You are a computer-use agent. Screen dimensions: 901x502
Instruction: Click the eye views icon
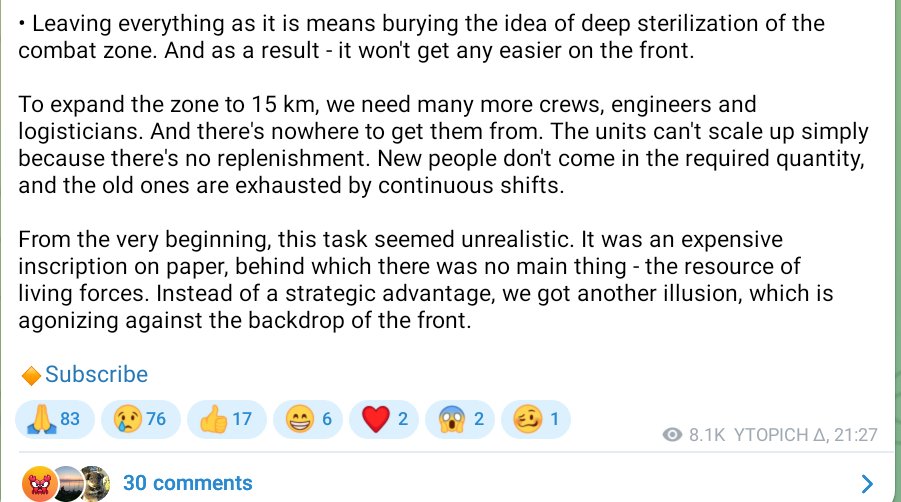[673, 435]
